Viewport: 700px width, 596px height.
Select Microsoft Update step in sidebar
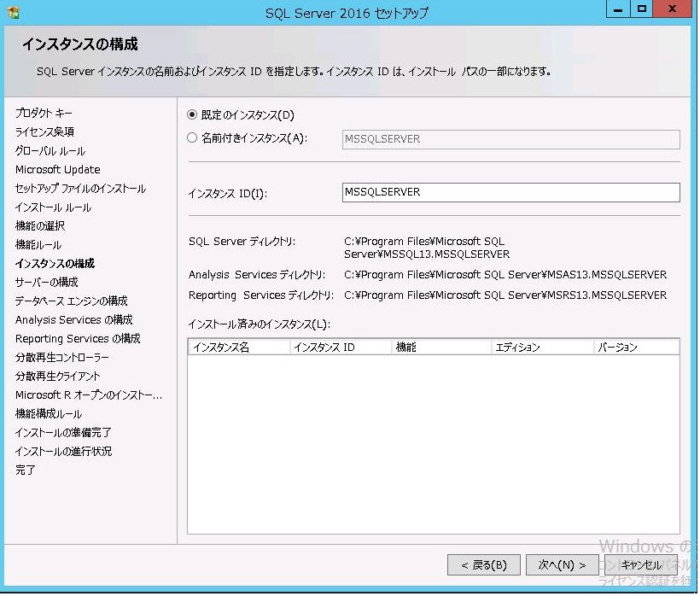pyautogui.click(x=57, y=170)
